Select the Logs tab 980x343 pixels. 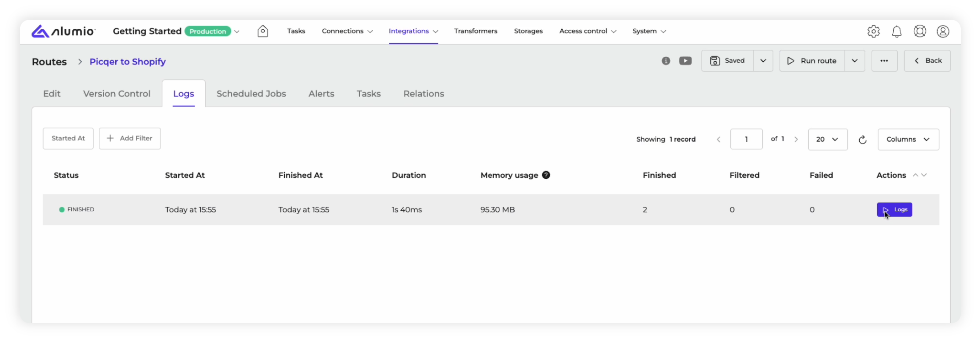tap(184, 94)
